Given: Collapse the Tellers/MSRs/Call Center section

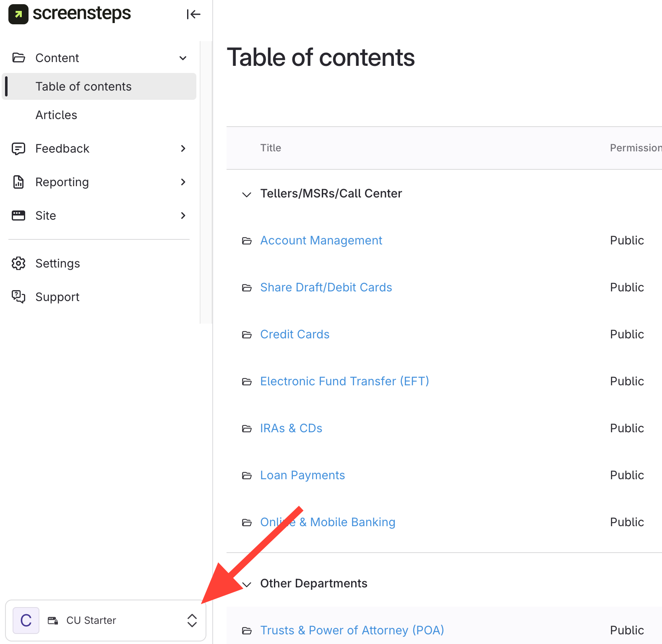Looking at the screenshot, I should (247, 194).
